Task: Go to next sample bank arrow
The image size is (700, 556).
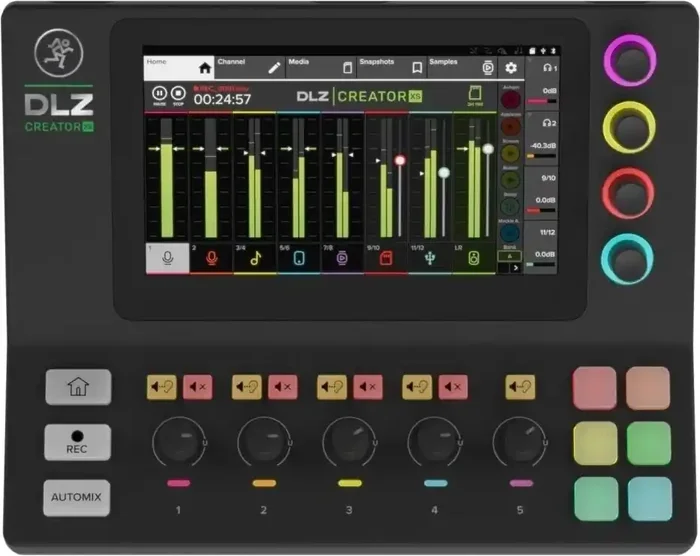Action: tap(516, 268)
